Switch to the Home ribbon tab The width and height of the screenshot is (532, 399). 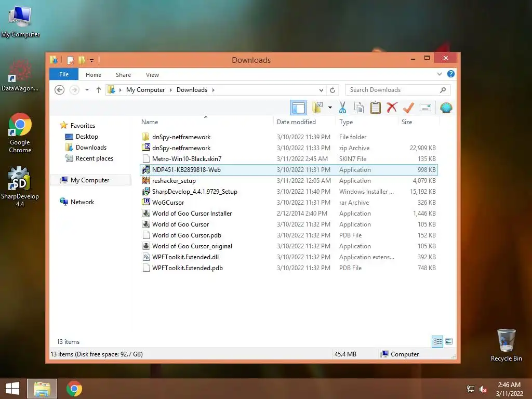94,75
